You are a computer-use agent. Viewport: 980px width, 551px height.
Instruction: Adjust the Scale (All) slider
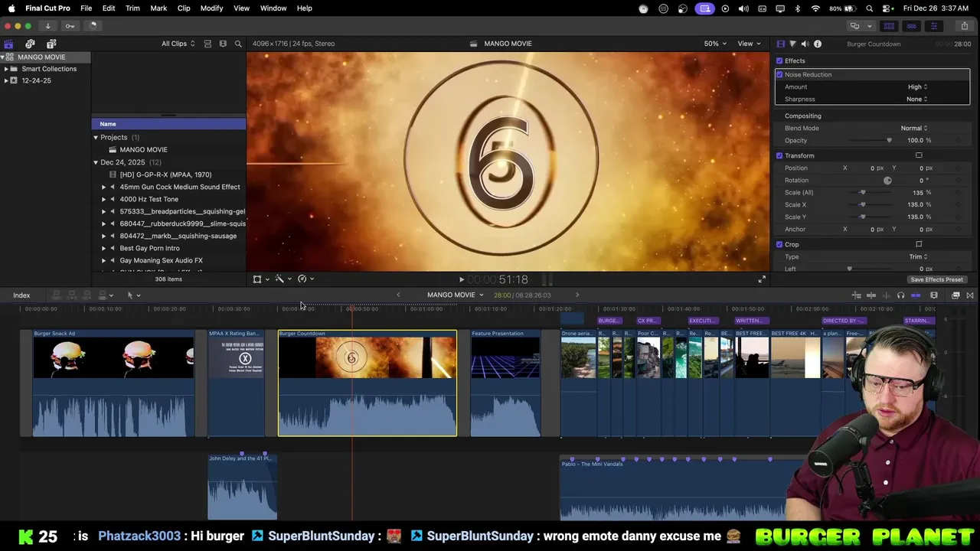863,192
